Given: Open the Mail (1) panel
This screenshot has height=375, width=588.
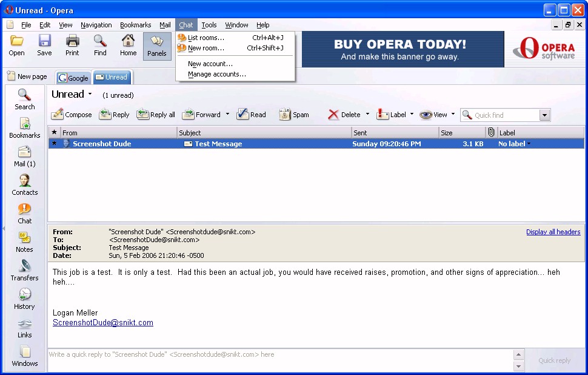Looking at the screenshot, I should click(25, 157).
